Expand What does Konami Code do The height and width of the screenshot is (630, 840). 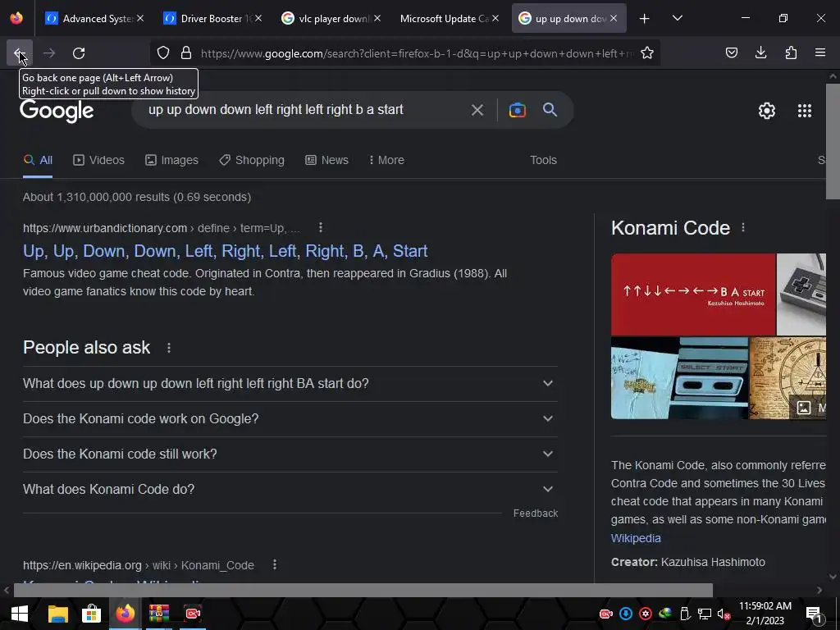(290, 490)
